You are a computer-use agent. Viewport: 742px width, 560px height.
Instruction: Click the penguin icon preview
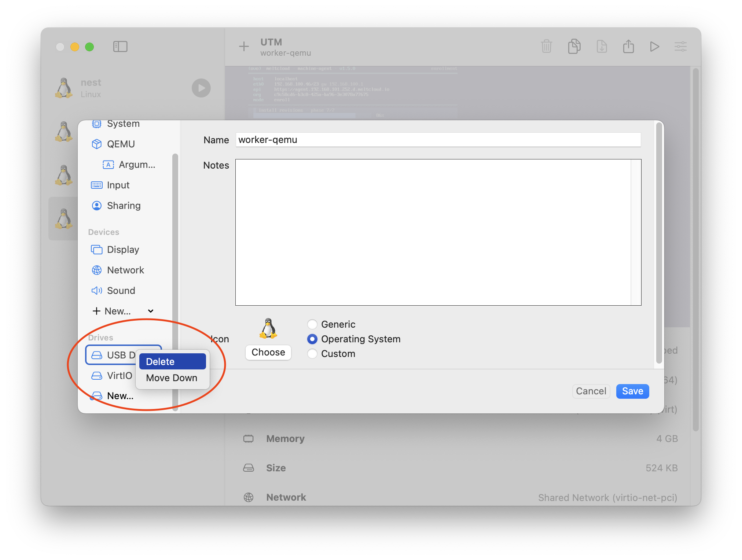pos(268,328)
